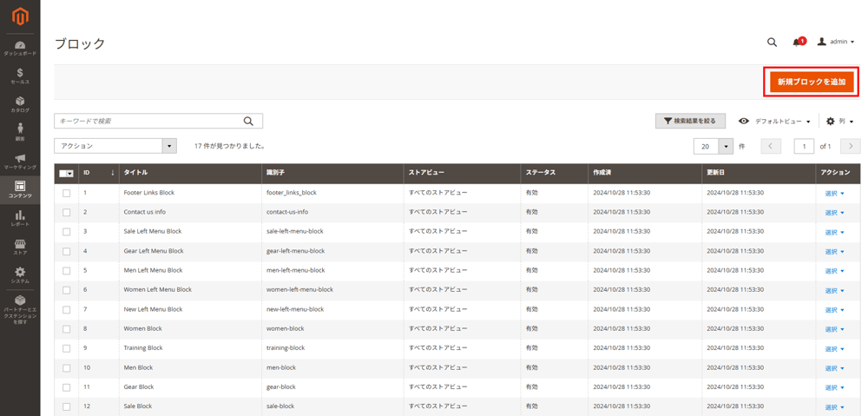Open the ダッシュボード sidebar icon
This screenshot has height=416, width=868.
[20, 45]
